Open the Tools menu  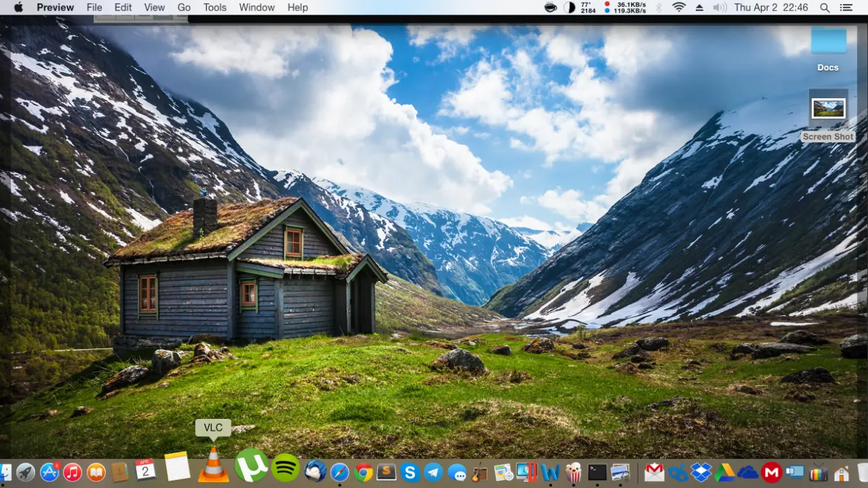click(x=215, y=8)
